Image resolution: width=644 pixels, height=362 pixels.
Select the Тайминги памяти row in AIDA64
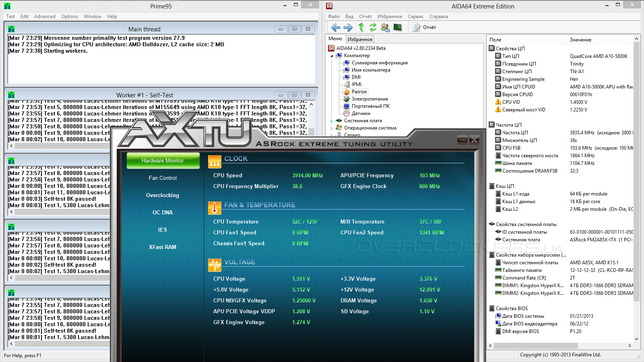point(561,270)
